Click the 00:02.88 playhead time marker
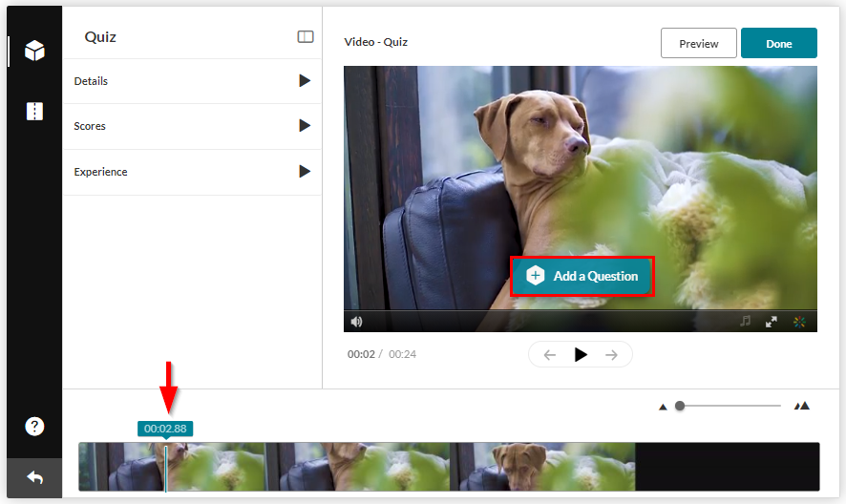Image resolution: width=846 pixels, height=504 pixels. pos(165,429)
